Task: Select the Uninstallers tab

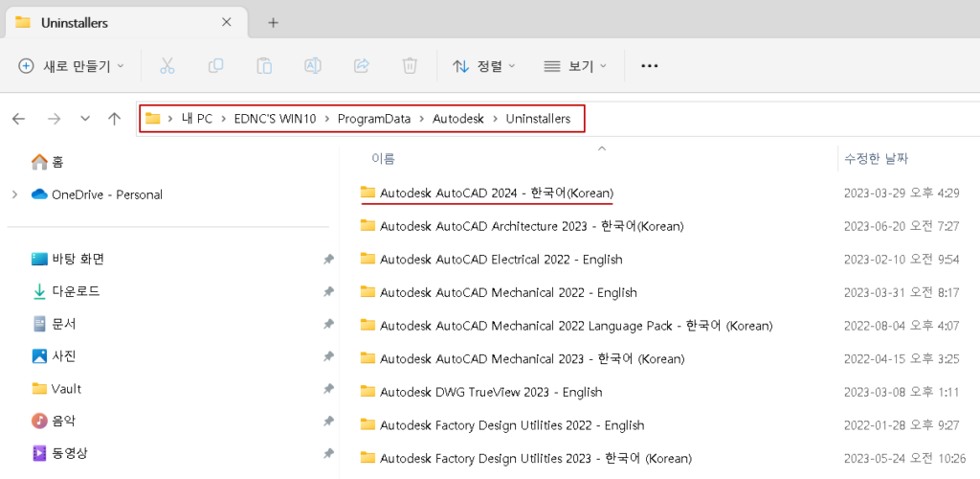Action: click(125, 22)
